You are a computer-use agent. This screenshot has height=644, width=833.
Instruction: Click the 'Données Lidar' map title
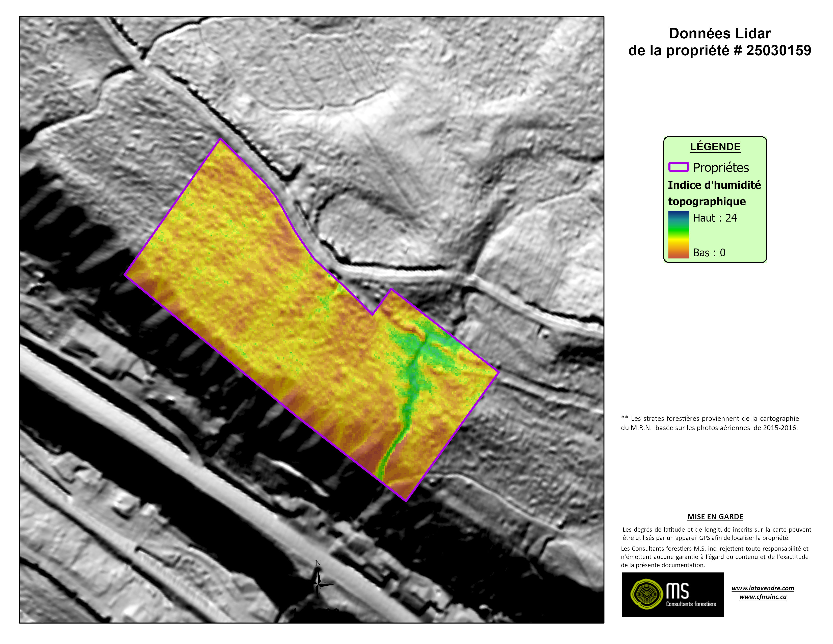coord(720,34)
